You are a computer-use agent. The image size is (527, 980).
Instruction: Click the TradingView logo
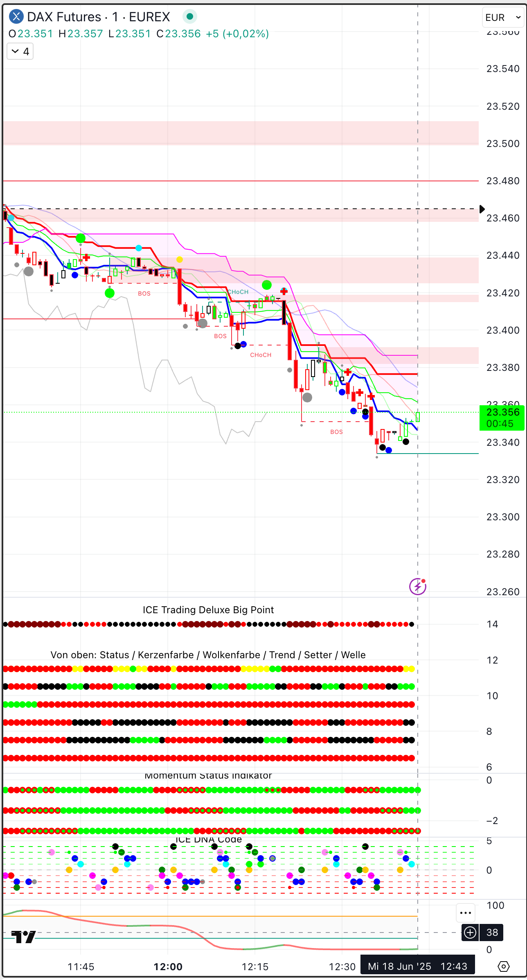(23, 937)
